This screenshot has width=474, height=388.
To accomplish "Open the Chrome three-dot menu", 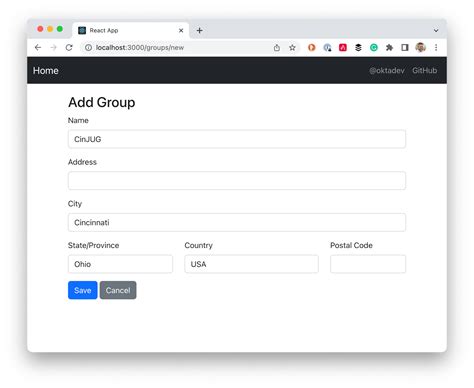I will 436,48.
